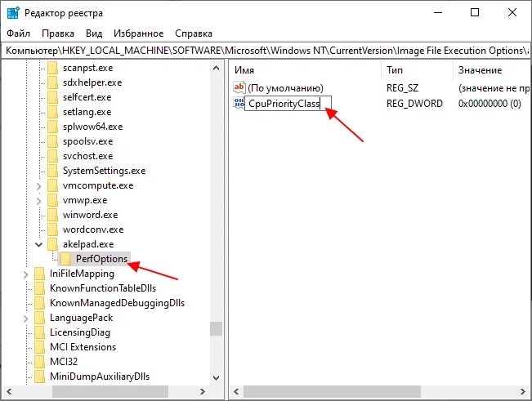Click the folder icon next to SystemSettings.exe
532x401 pixels.
click(52, 171)
